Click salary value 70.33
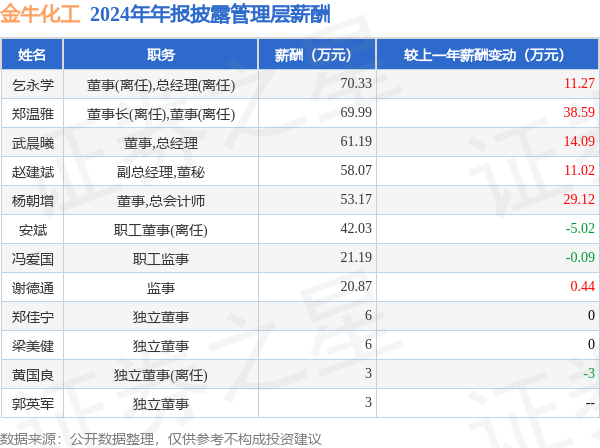600x448 pixels. (356, 83)
